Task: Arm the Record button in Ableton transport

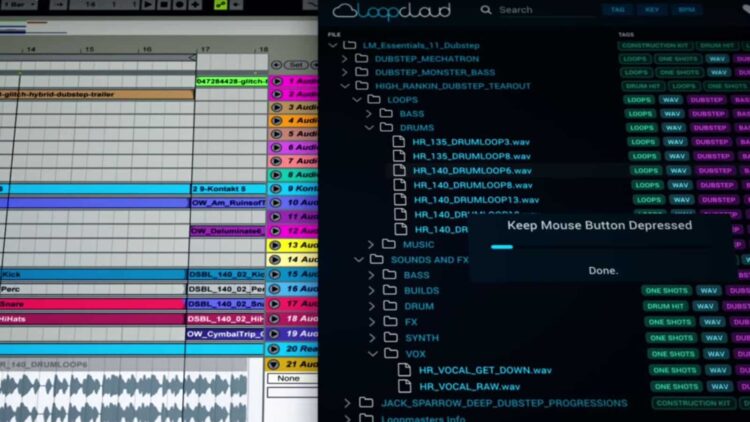Action: click(179, 5)
